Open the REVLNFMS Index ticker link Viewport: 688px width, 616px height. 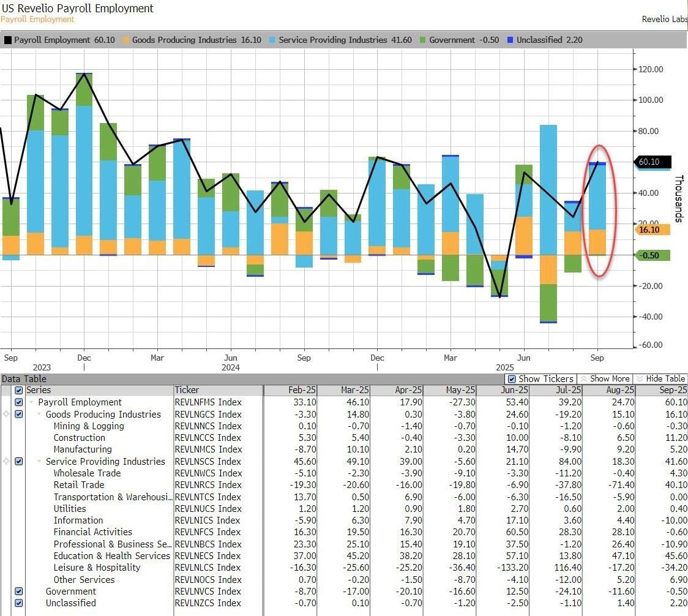(x=208, y=402)
